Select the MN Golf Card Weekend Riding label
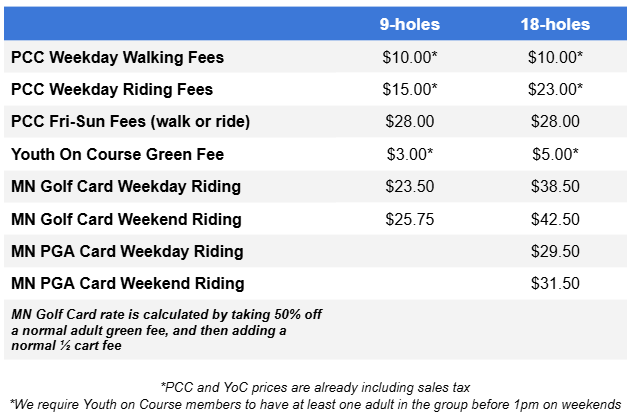This screenshot has width=634, height=416. pos(126,218)
